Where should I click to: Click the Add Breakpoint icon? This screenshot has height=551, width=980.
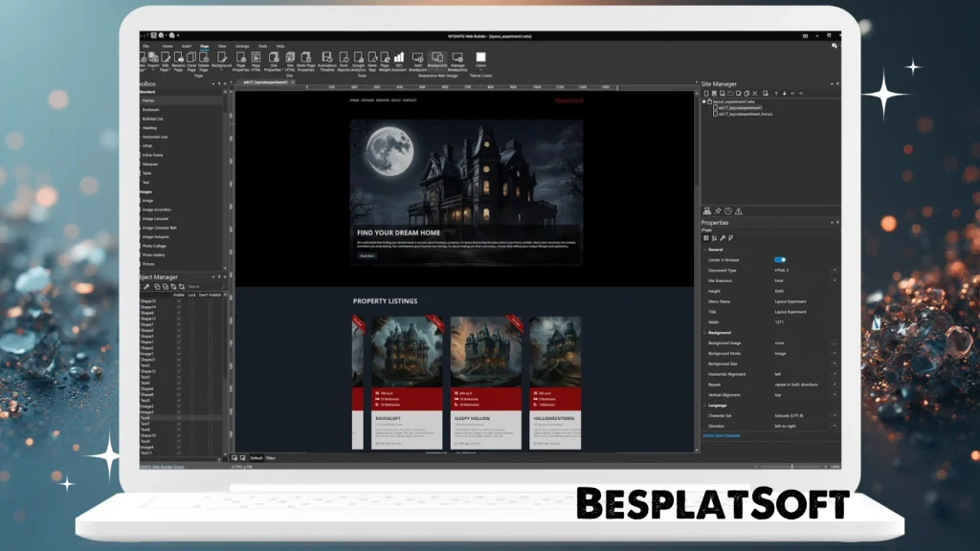point(417,59)
